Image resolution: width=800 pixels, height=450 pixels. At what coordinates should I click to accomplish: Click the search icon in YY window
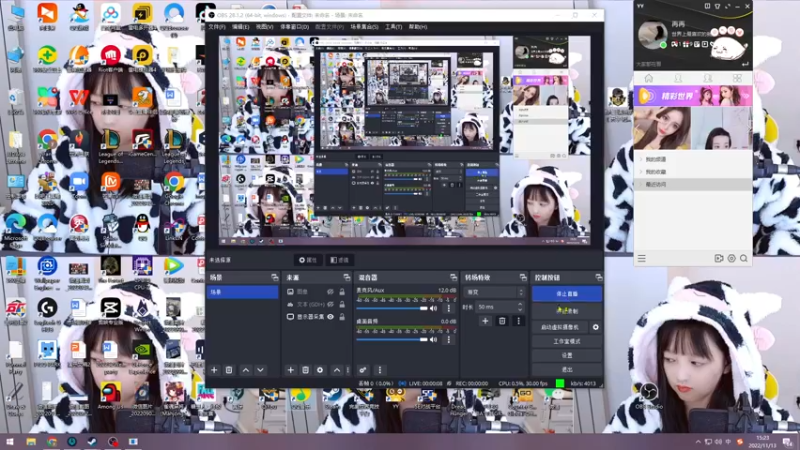[744, 259]
